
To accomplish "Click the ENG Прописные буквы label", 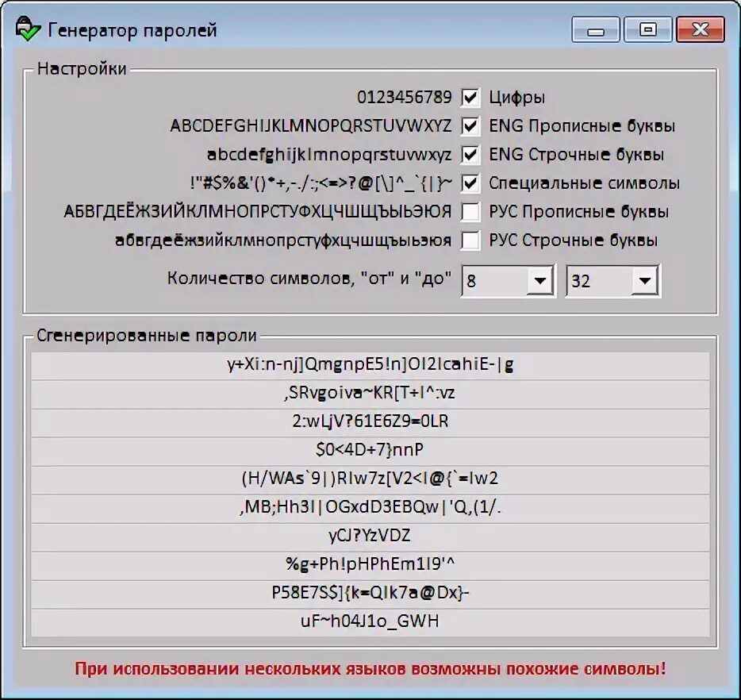I will pyautogui.click(x=582, y=125).
